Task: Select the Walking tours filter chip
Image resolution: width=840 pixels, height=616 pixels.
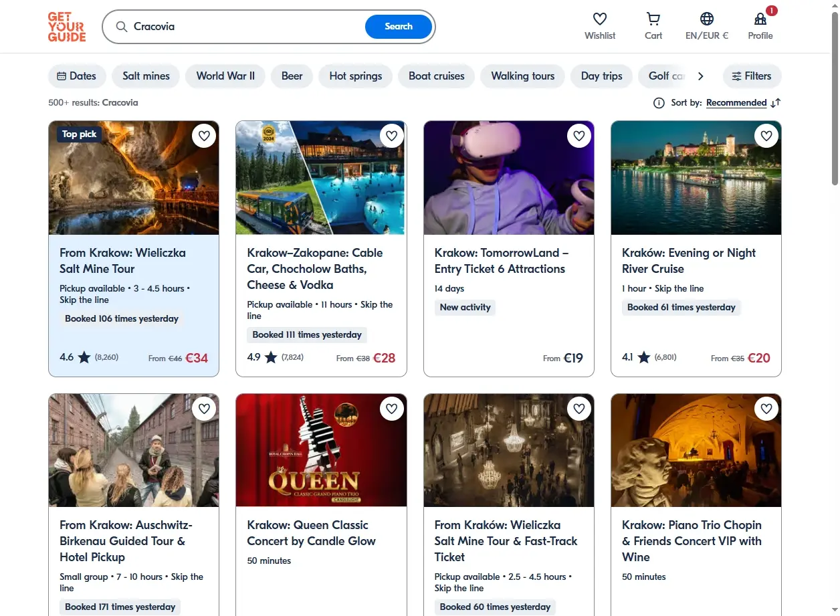Action: coord(523,76)
